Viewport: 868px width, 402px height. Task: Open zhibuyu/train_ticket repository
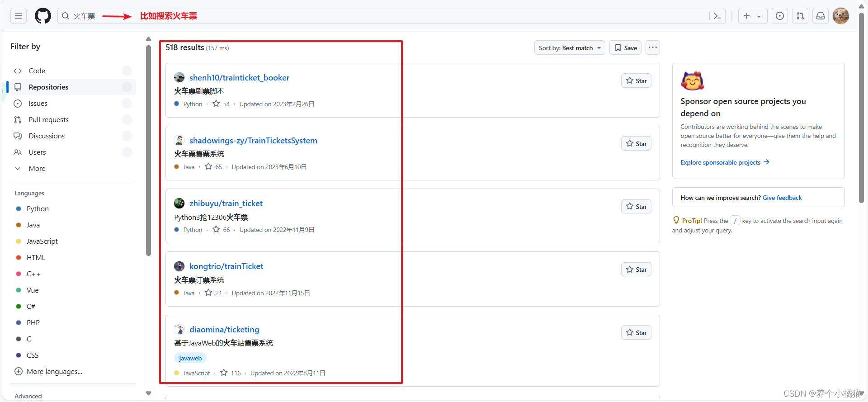pyautogui.click(x=226, y=203)
